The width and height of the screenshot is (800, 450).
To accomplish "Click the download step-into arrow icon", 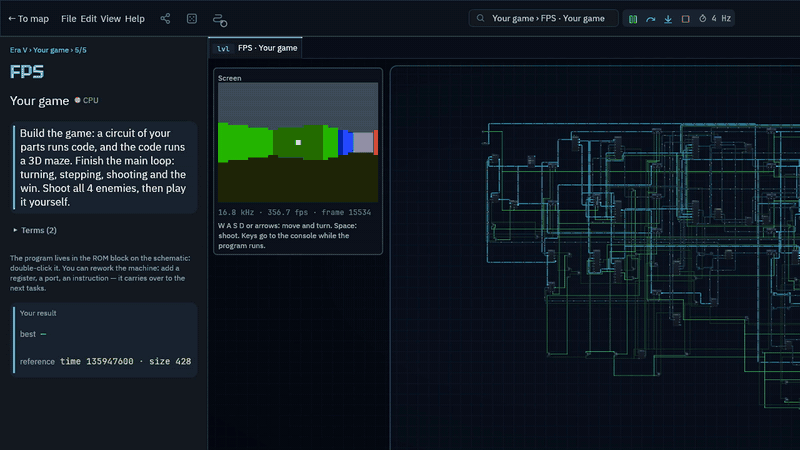I will (668, 19).
